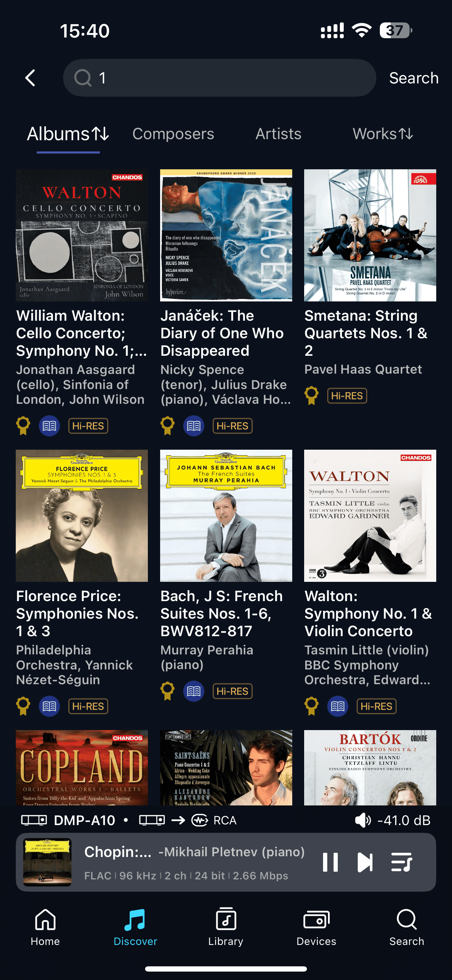Screen dimensions: 452x980
Task: Pause the playing Chopin track
Action: pos(330,862)
